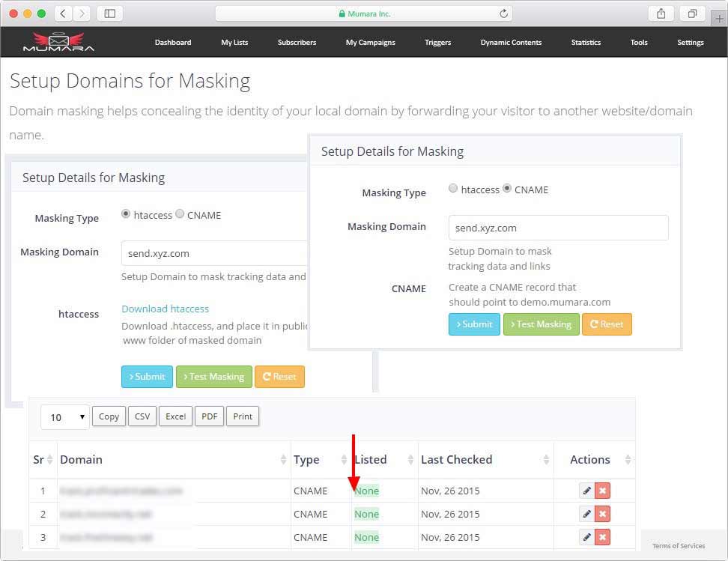
Task: Open the rows-per-page dropdown showing 10
Action: tap(64, 417)
